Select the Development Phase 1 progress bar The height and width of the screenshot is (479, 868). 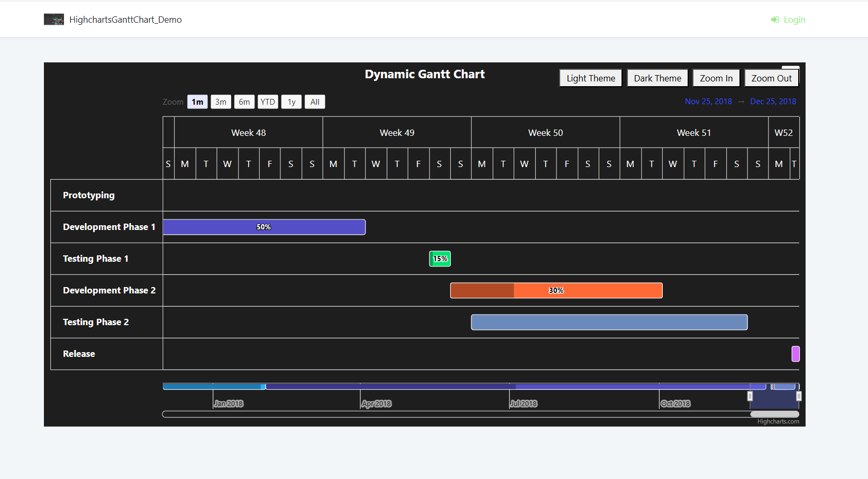pyautogui.click(x=263, y=227)
